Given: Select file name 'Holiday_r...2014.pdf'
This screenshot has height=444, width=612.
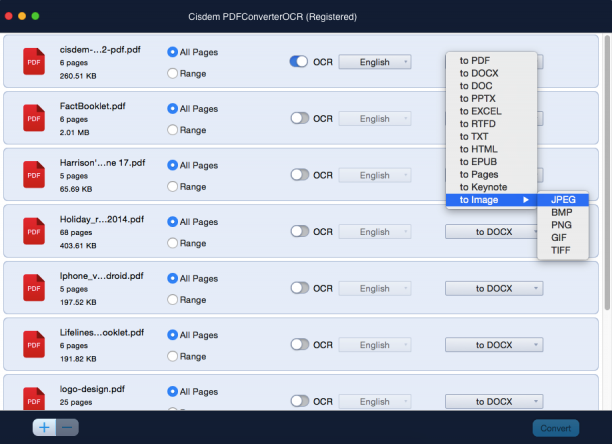Looking at the screenshot, I should pos(101,219).
